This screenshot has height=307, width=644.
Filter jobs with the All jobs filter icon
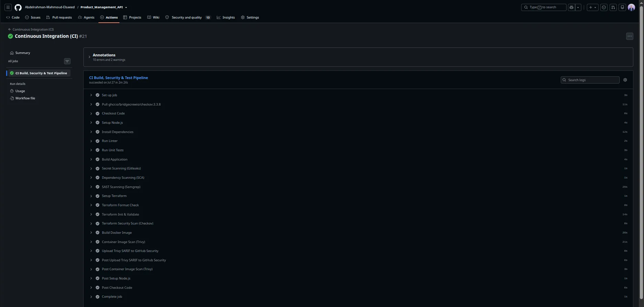click(67, 61)
